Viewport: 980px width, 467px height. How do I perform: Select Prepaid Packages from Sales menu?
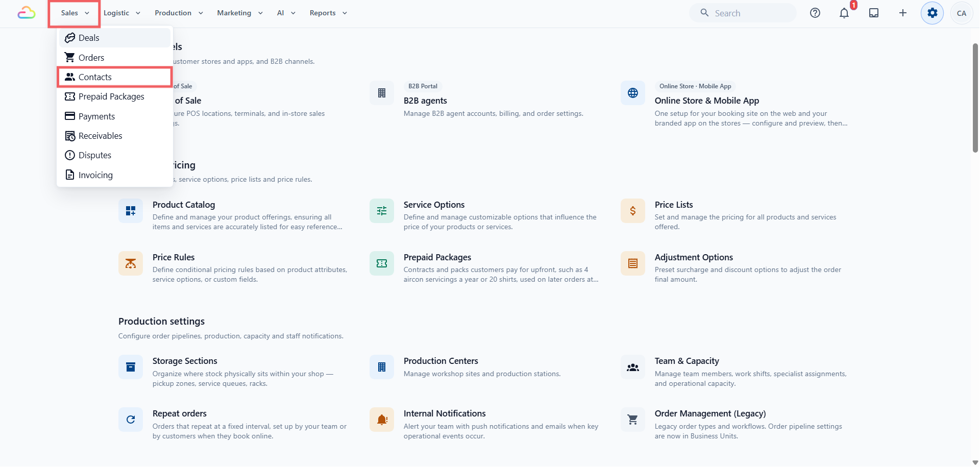(x=115, y=96)
